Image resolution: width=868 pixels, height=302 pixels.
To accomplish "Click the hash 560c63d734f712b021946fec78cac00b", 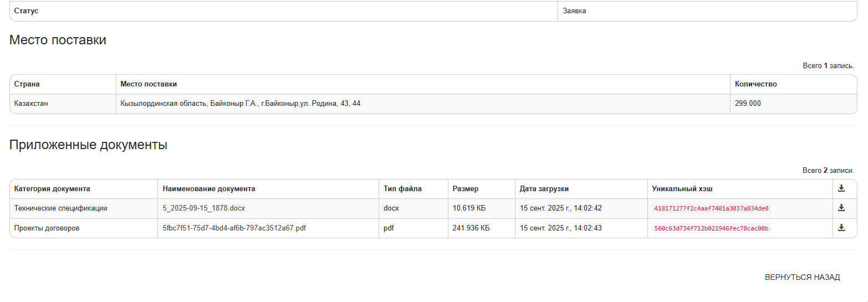I will click(711, 228).
